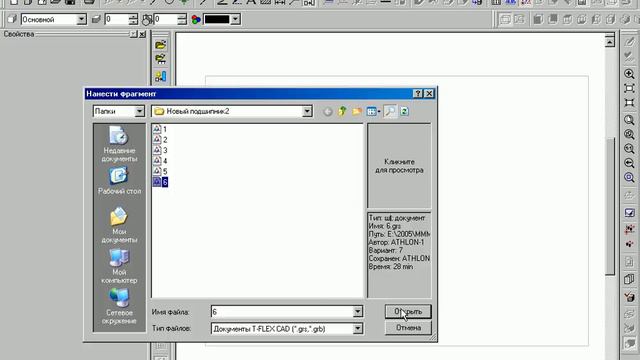Click the vertical scrollbar of drawing area

pos(610,208)
